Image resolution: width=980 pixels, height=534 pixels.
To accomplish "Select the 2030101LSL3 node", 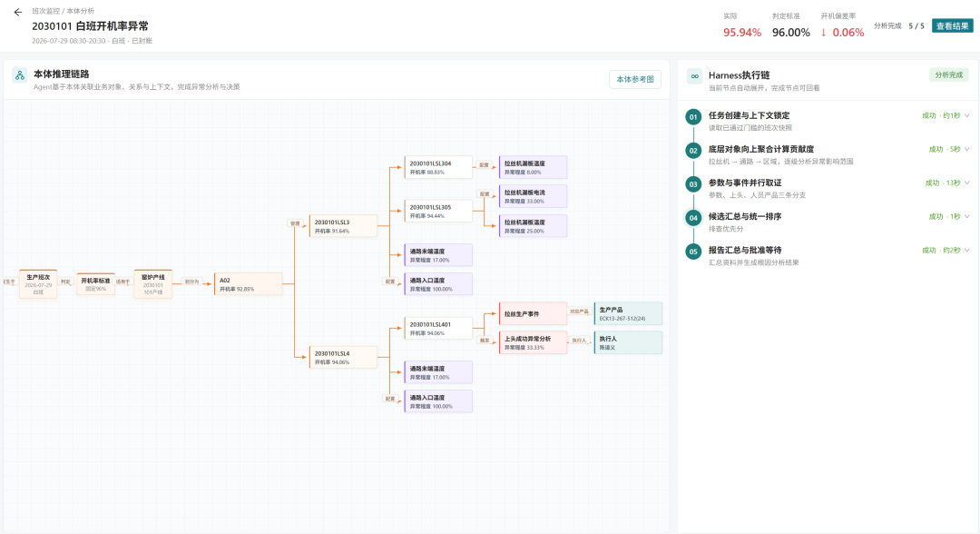I will click(343, 226).
